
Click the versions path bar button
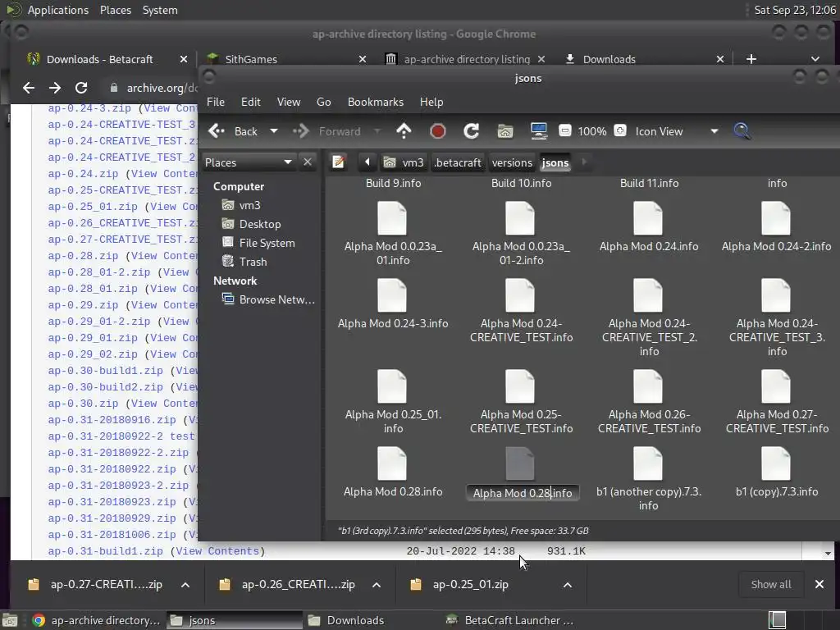512,162
